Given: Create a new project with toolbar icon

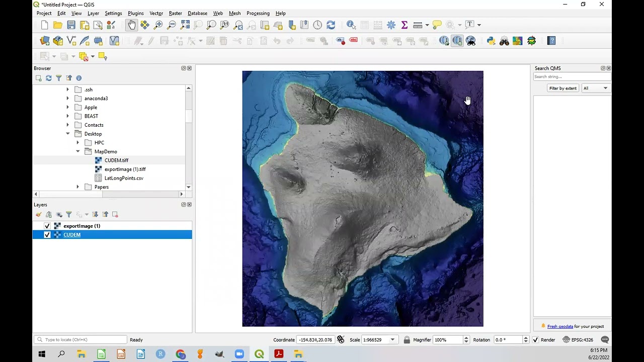Looking at the screenshot, I should (x=44, y=25).
